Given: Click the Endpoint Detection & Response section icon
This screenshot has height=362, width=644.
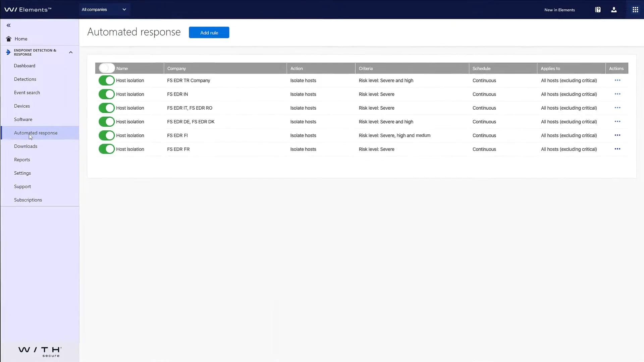Looking at the screenshot, I should (x=8, y=52).
